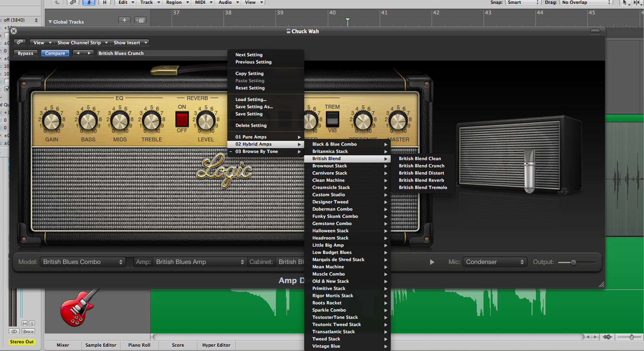Image resolution: width=644 pixels, height=351 pixels.
Task: Click the Compare button in the plugin header
Action: [54, 53]
